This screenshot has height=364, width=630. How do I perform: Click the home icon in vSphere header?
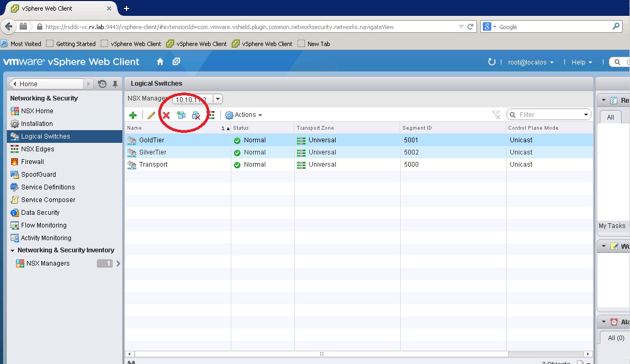click(160, 62)
